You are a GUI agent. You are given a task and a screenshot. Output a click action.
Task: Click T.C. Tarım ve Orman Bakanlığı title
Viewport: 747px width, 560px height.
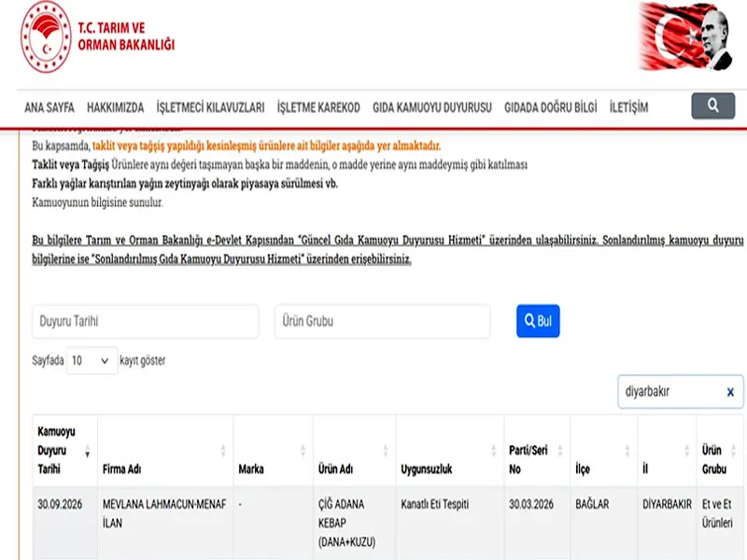click(126, 36)
